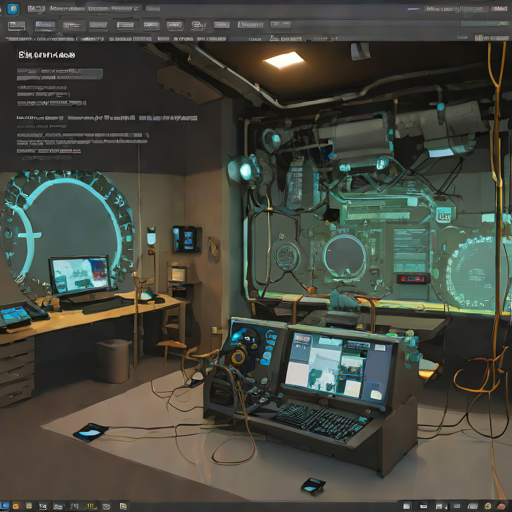Screen dimensions: 512x512
Task: Click the menu label after the dropdown field
Action: pyautogui.click(x=153, y=9)
